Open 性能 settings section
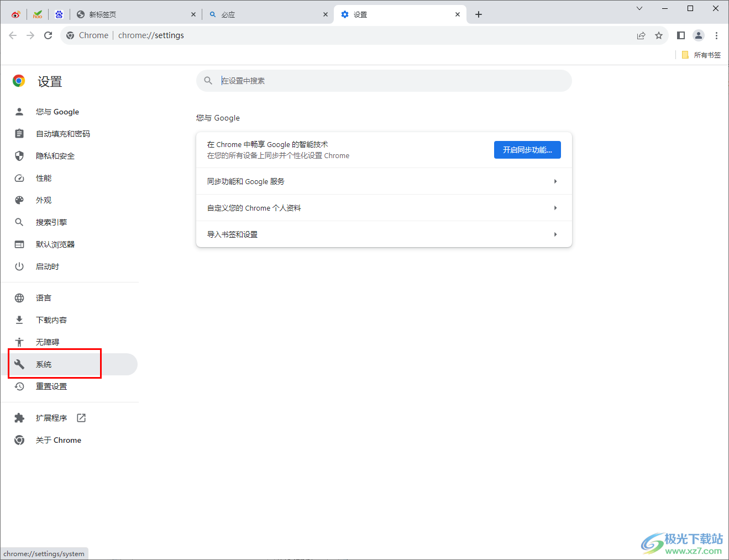Screen dimensions: 729x560 click(69, 178)
